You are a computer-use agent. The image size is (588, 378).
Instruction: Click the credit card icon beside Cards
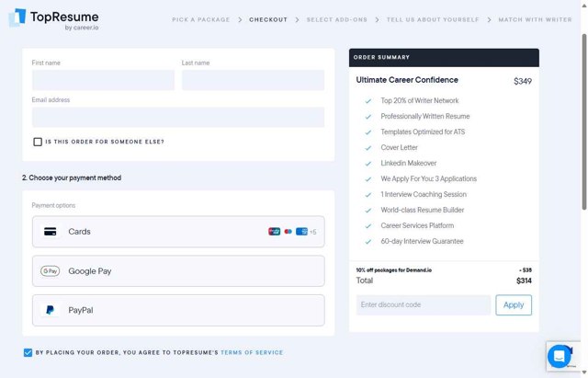(51, 232)
